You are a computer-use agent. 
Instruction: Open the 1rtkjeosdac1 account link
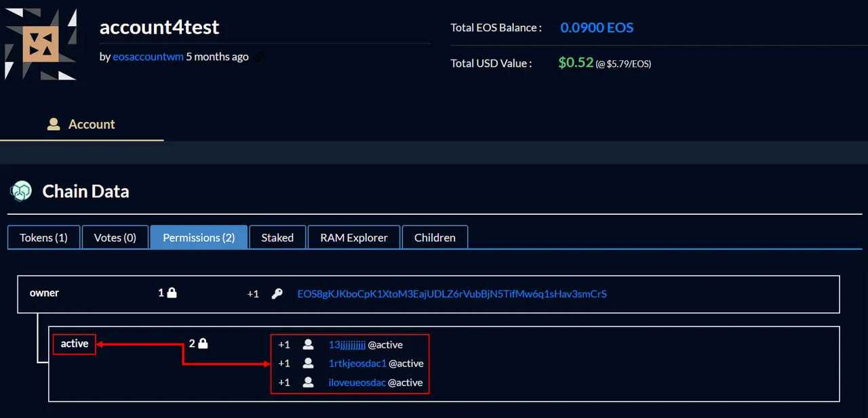pos(357,364)
